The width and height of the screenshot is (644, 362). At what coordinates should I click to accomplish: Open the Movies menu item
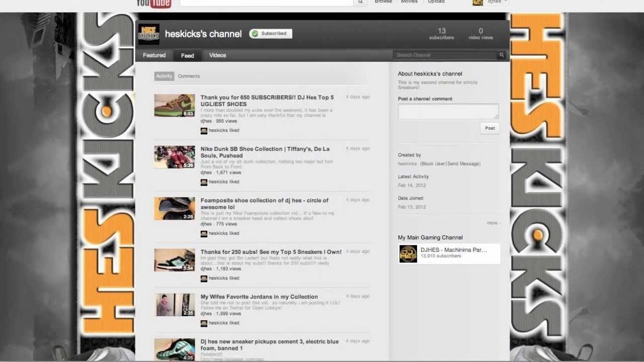[x=409, y=2]
